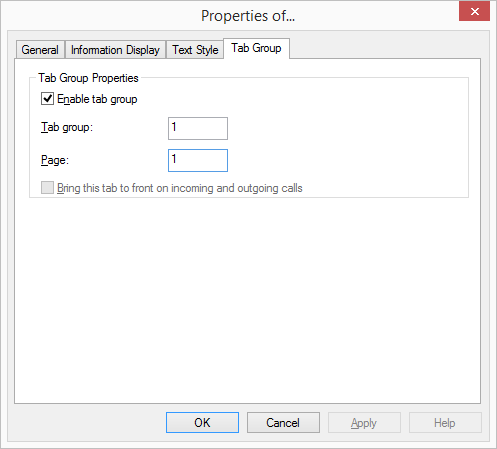The image size is (497, 449).
Task: Open the Information Display tab
Action: point(115,50)
